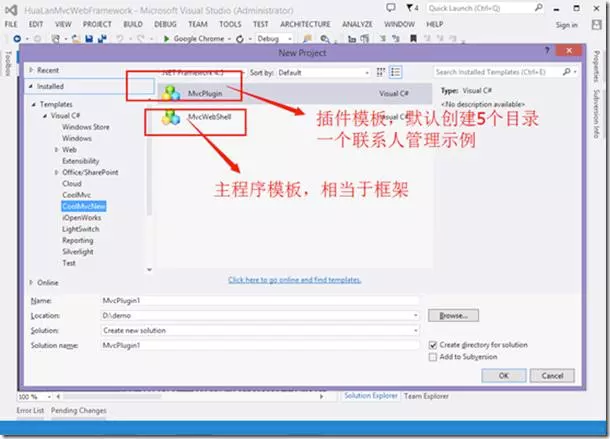Switch to Solution Explorer tab

click(371, 396)
